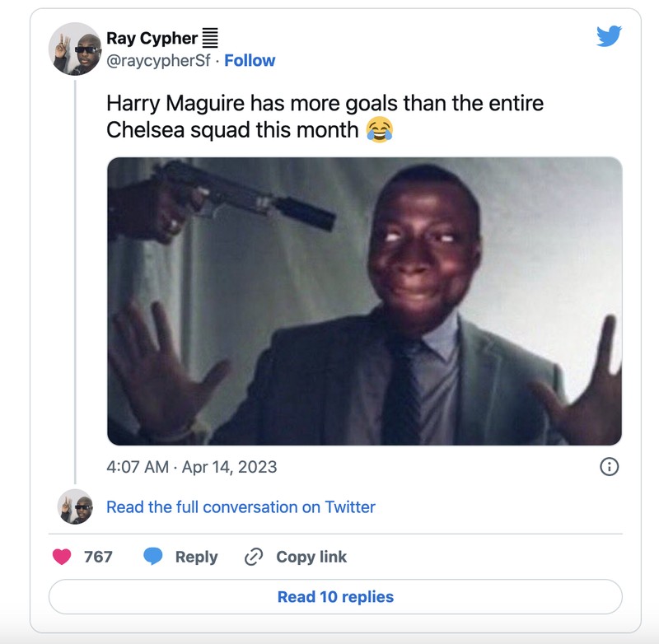Open Ray Cypher's large profile avatar
The height and width of the screenshot is (644, 659).
pyautogui.click(x=75, y=49)
